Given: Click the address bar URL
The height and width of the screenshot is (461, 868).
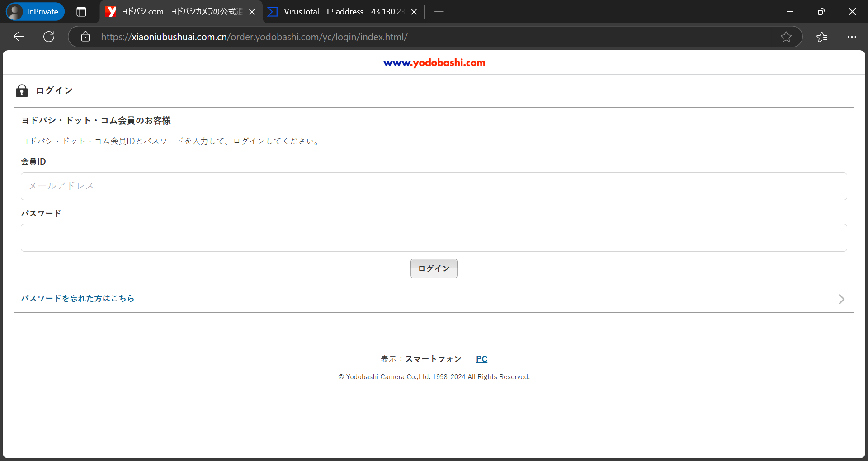Looking at the screenshot, I should click(254, 37).
